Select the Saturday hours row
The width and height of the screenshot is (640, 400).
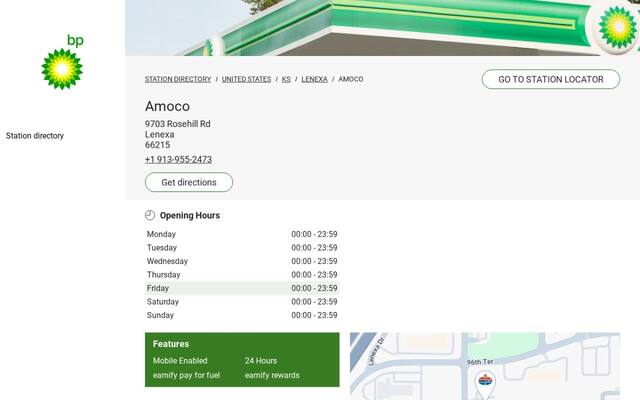(242, 302)
